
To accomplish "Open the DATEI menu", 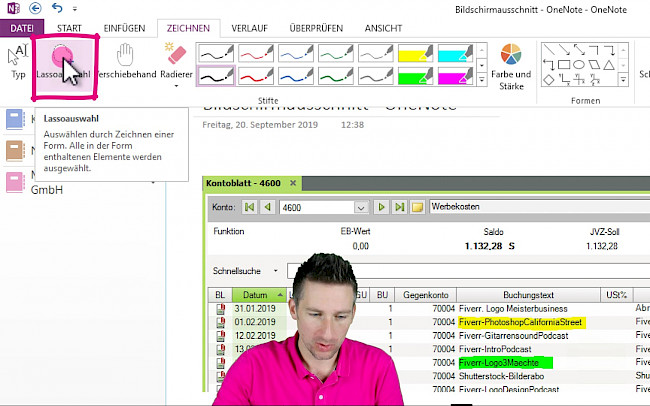I will [21, 27].
